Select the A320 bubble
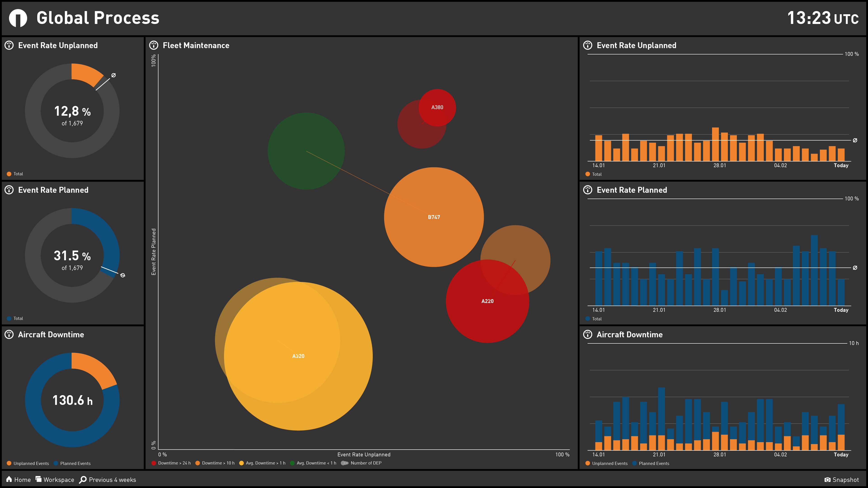Image resolution: width=868 pixels, height=488 pixels. coord(298,356)
